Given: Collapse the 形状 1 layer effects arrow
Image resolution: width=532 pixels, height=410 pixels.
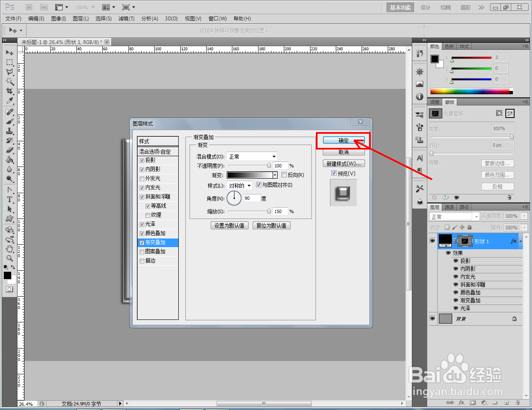Looking at the screenshot, I should coord(520,241).
